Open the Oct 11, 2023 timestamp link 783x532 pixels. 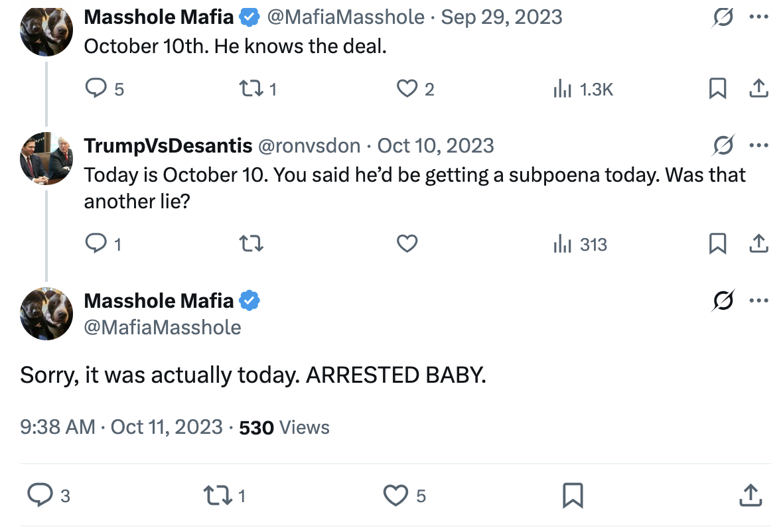pyautogui.click(x=167, y=427)
